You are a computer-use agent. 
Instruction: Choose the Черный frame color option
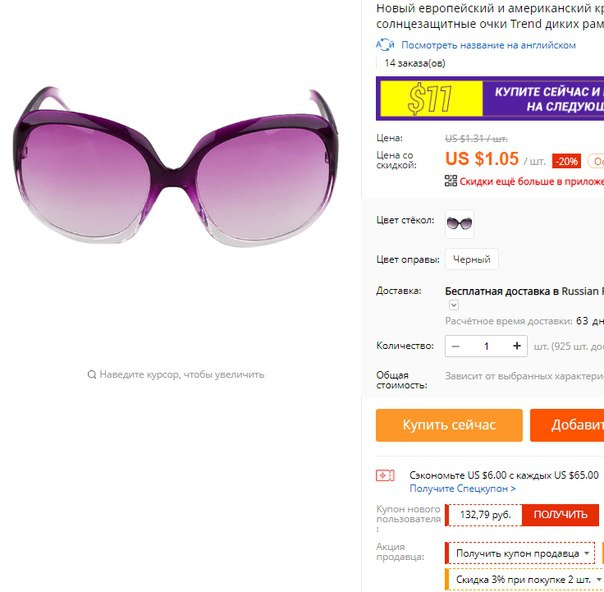pos(471,259)
